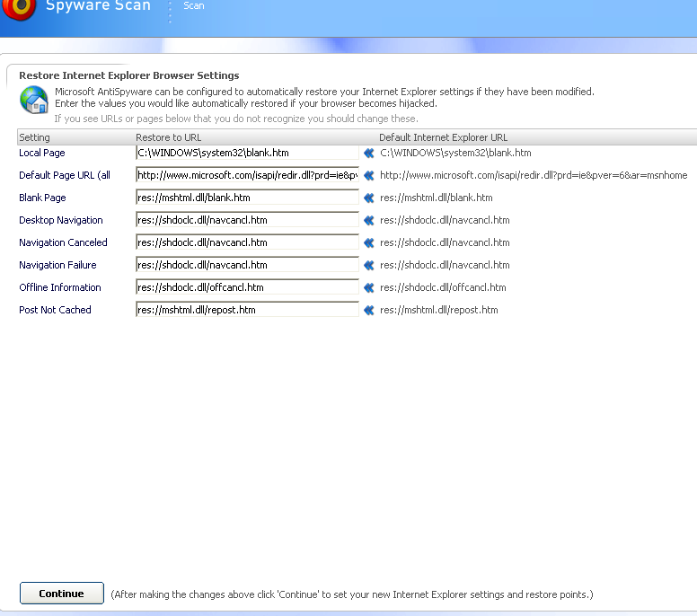Click Restore Internet Explorer Browser Settings heading
The image size is (697, 616).
129,75
